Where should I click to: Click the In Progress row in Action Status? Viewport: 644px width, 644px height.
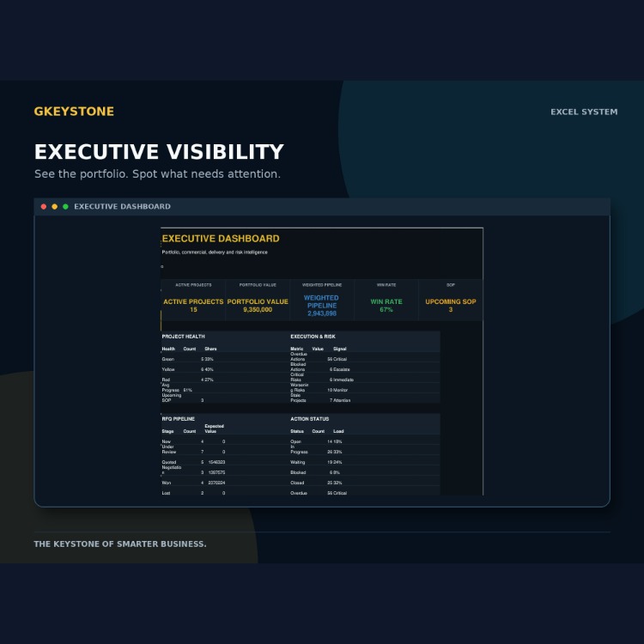(365, 449)
